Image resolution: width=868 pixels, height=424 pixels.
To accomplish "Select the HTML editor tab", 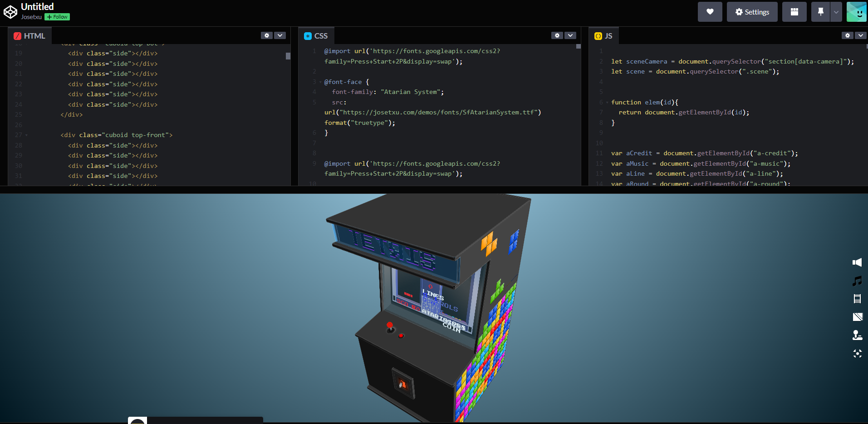I will (x=29, y=36).
